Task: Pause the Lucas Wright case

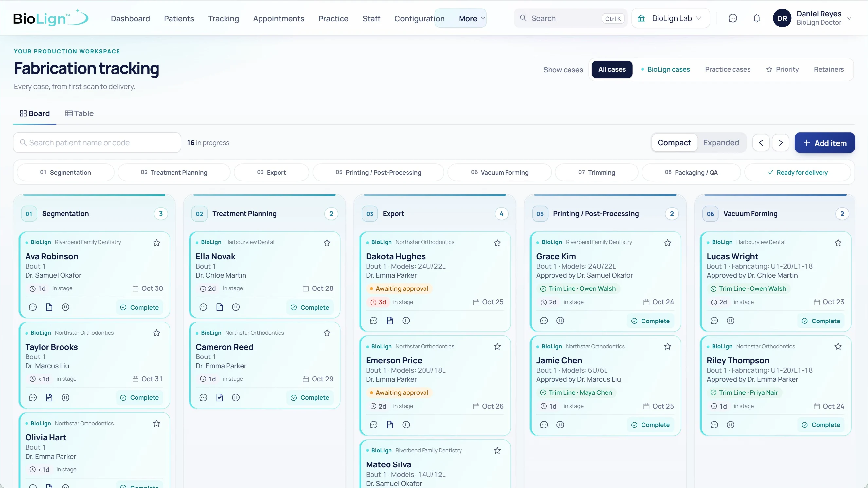Action: tap(731, 321)
